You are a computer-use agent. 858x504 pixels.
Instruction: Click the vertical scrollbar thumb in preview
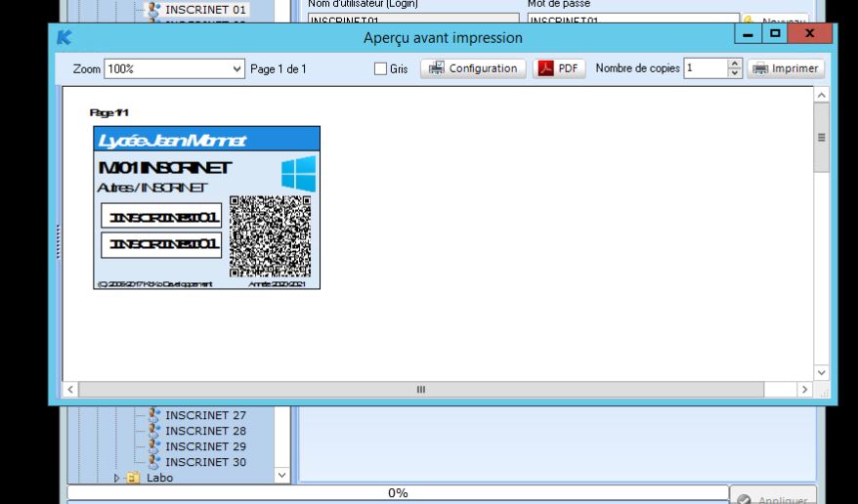click(821, 138)
